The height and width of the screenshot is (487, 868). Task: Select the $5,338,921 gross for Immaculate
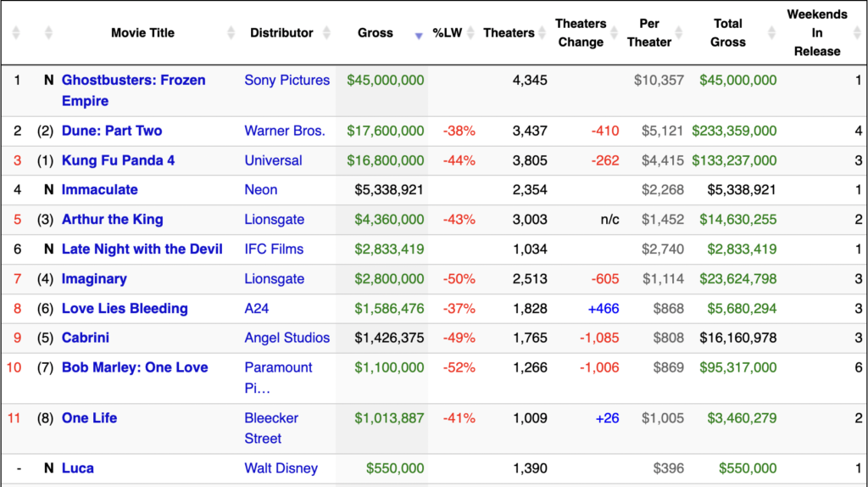tap(389, 189)
